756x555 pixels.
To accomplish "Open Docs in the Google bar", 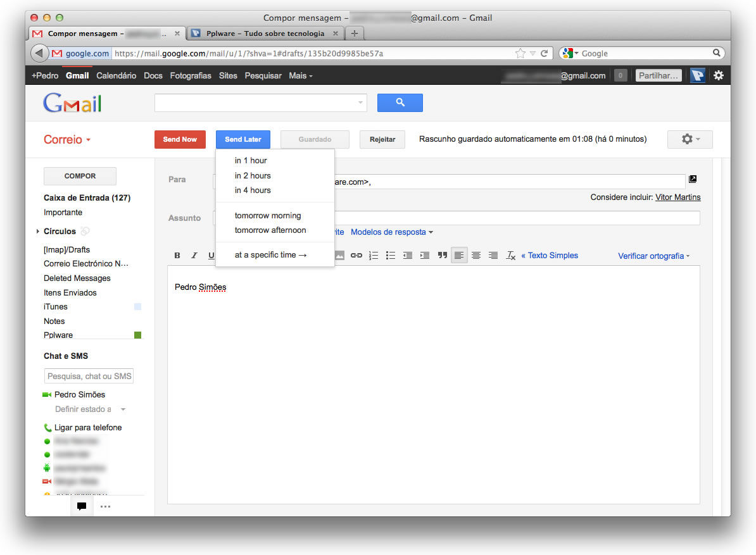I will point(153,76).
